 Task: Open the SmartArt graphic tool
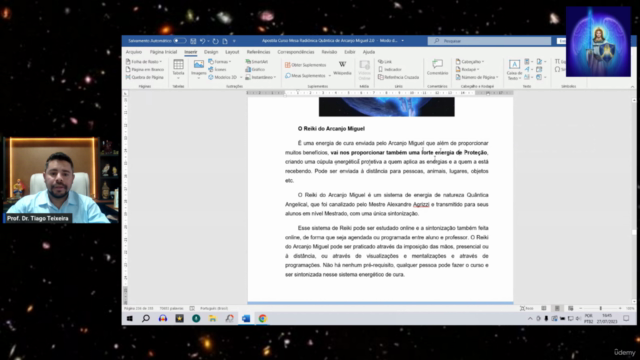click(257, 62)
